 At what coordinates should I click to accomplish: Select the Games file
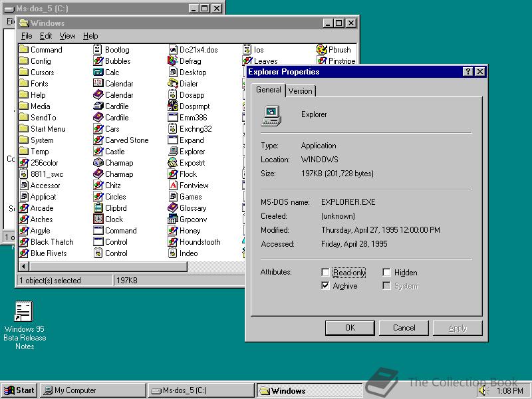(185, 197)
